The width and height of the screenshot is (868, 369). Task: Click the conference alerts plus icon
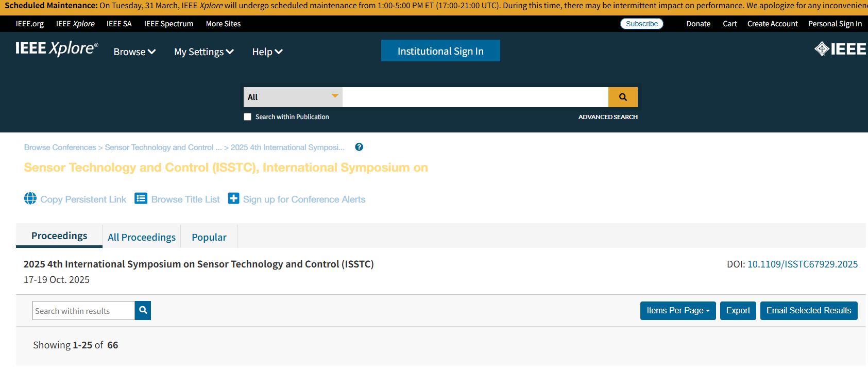(x=233, y=198)
